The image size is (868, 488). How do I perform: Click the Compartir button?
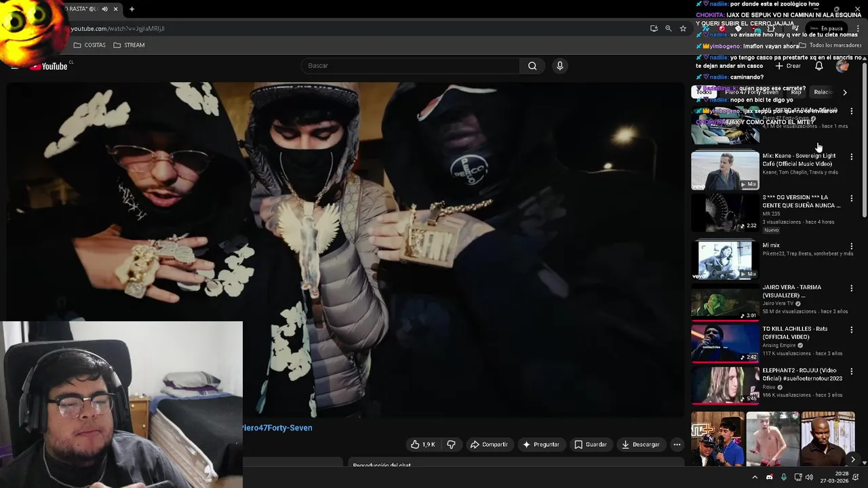coord(489,445)
